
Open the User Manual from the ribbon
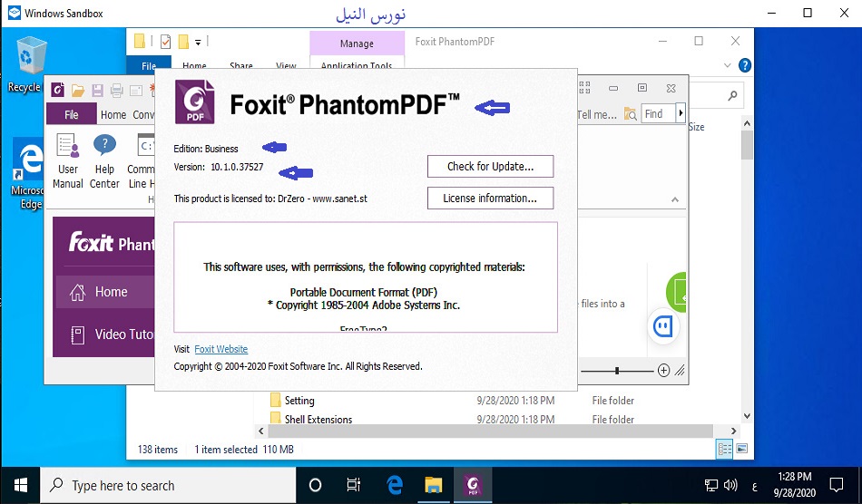(x=68, y=161)
